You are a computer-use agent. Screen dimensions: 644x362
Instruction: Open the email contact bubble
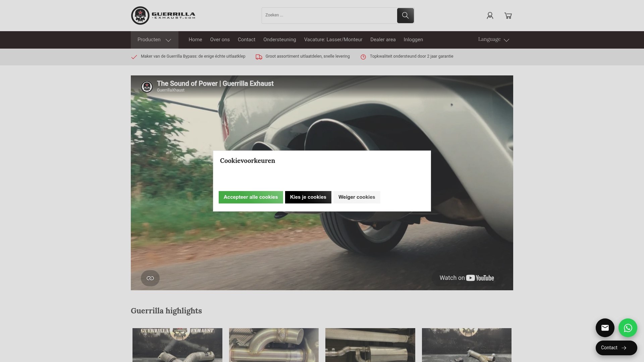coord(605,328)
